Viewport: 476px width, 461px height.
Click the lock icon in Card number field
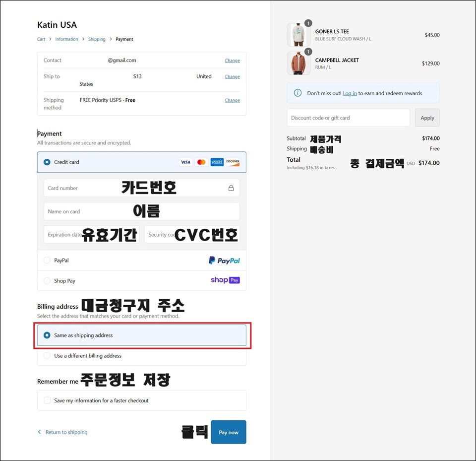coord(231,188)
